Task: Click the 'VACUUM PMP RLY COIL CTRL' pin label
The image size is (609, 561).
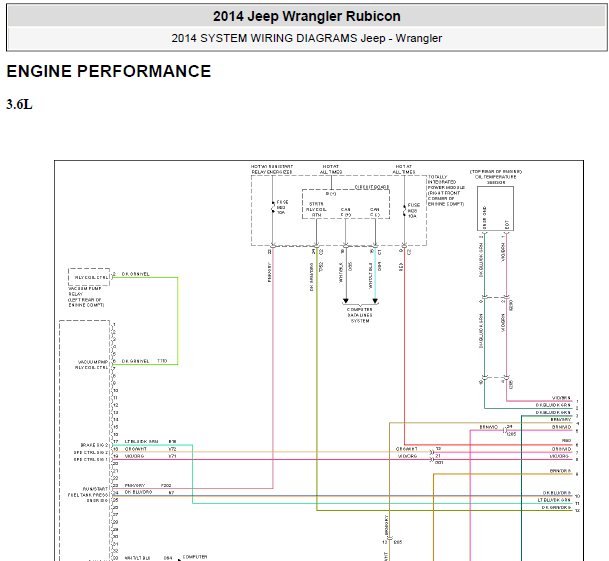Action: [x=92, y=364]
